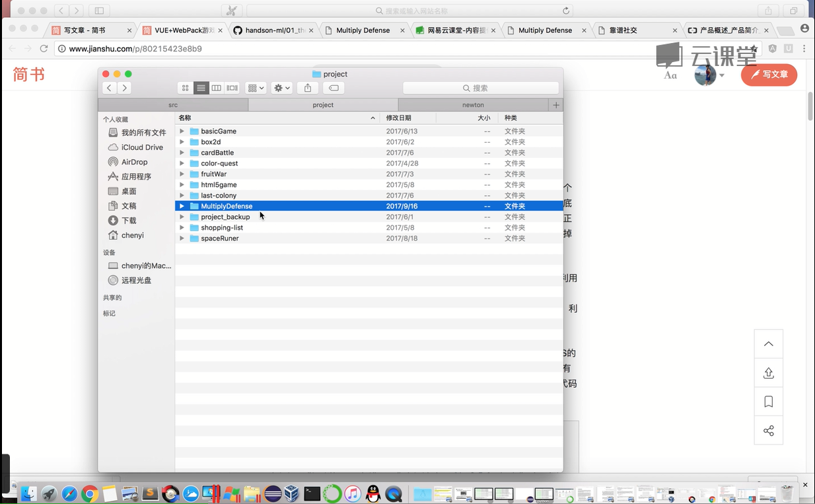Image resolution: width=815 pixels, height=504 pixels.
Task: Expand the color-quest folder
Action: pos(182,163)
